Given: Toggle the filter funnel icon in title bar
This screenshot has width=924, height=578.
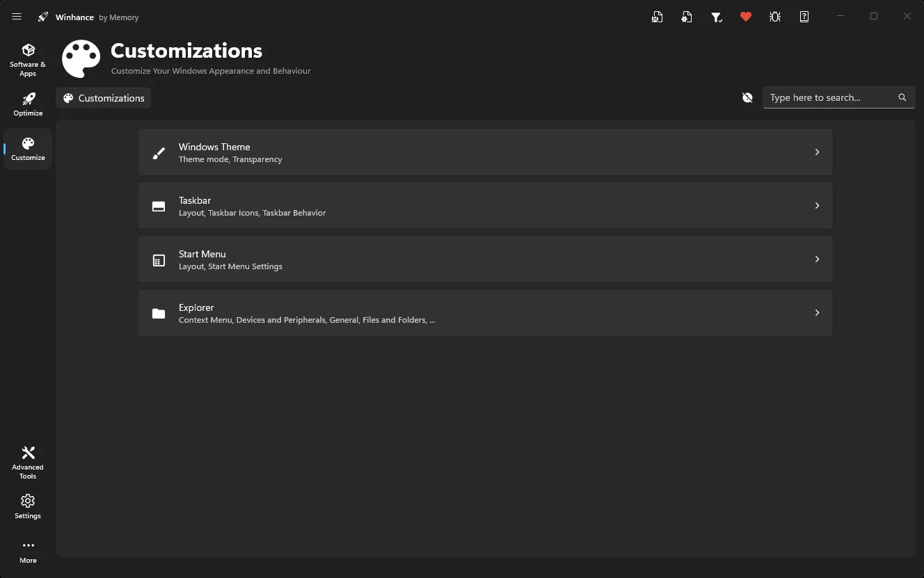Looking at the screenshot, I should pos(716,17).
